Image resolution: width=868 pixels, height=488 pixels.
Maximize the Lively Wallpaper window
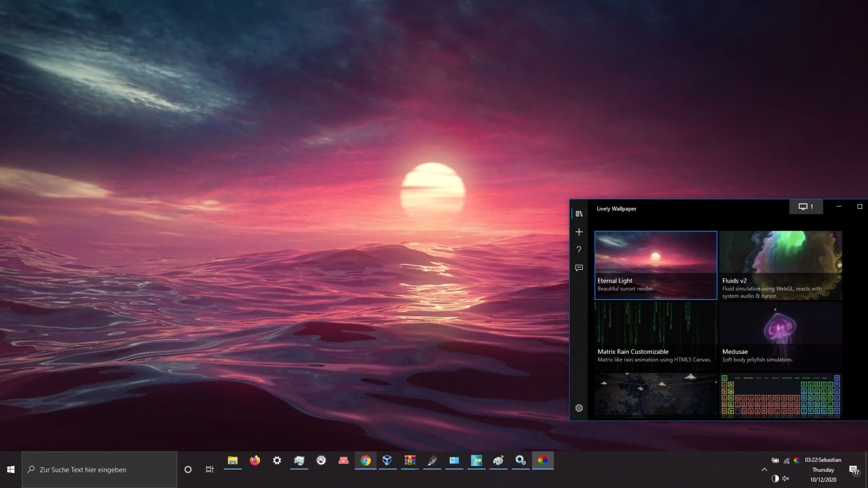click(x=860, y=207)
